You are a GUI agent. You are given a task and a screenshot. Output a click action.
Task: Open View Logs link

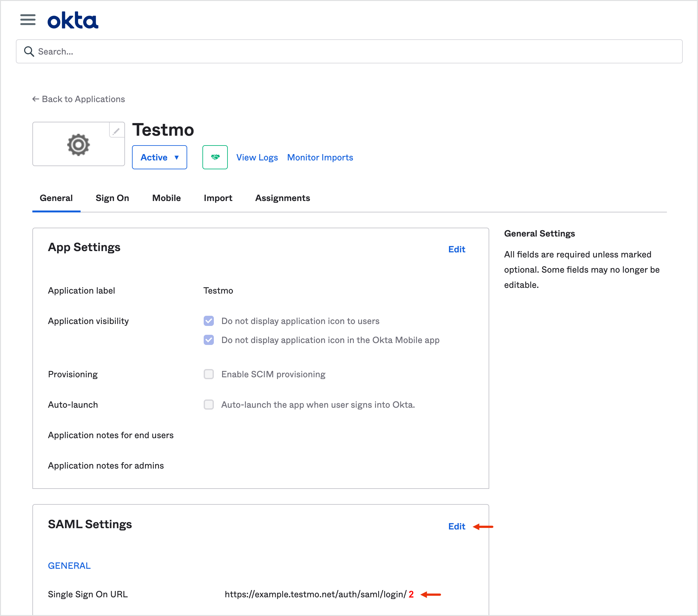[257, 157]
